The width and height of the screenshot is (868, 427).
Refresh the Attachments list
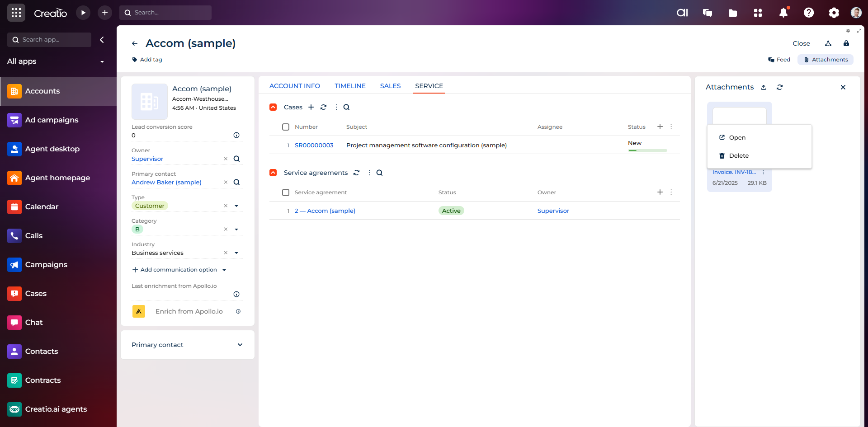779,87
